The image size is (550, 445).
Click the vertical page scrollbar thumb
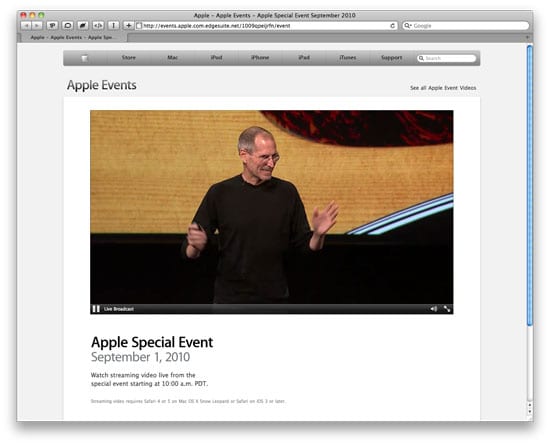(530, 186)
